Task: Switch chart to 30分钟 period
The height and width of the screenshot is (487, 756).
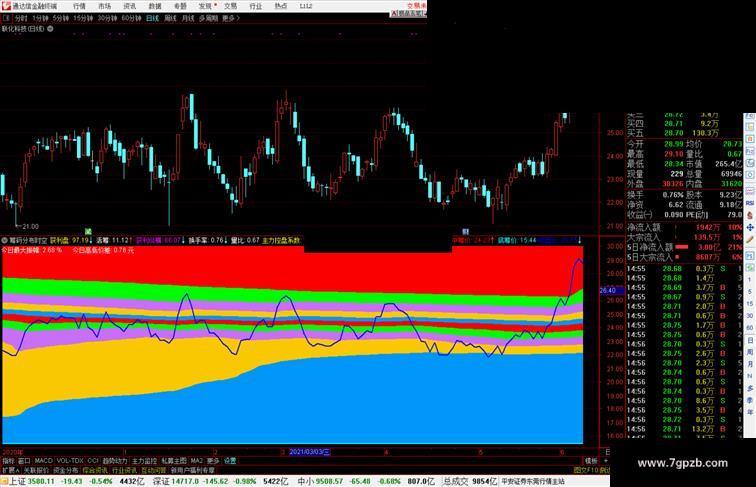Action: [107, 18]
